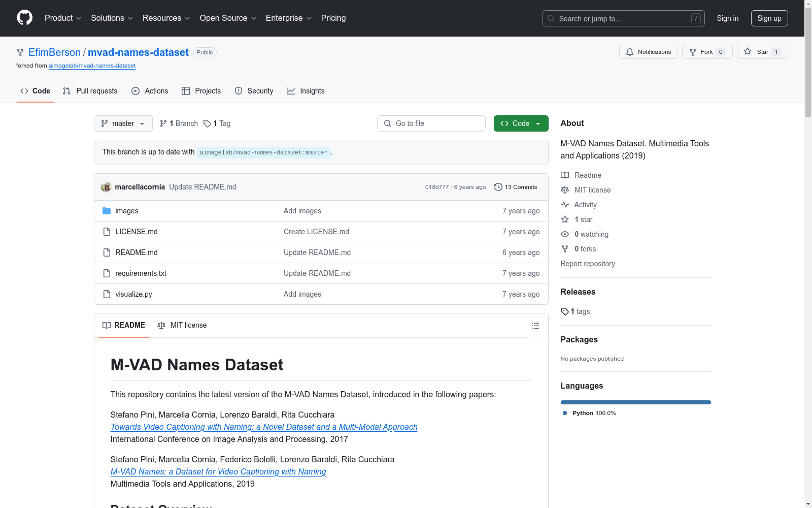Open the mvad-names-dataset repository name link
Screen dimensions: 812x508
coord(138,52)
